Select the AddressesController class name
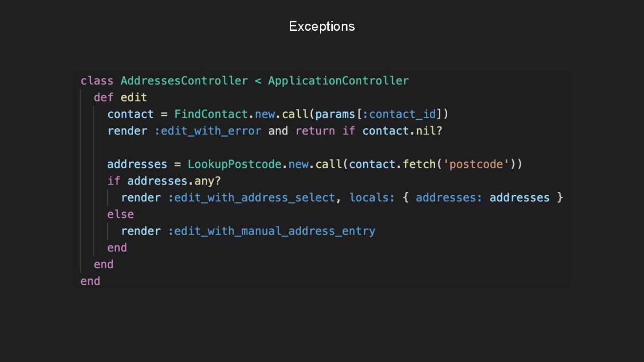 click(x=184, y=81)
